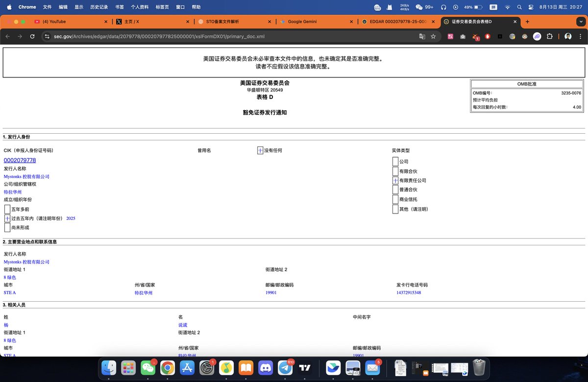Bookmark this page via the star icon
The width and height of the screenshot is (588, 382).
pyautogui.click(x=434, y=36)
